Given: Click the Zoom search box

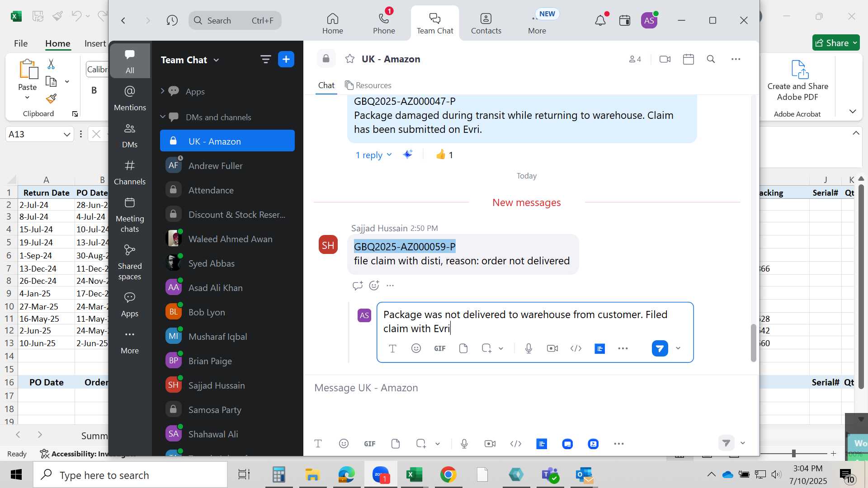Looking at the screenshot, I should tap(235, 20).
